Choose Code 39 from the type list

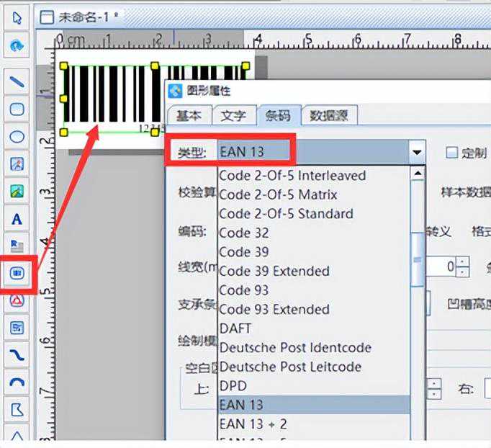pos(244,252)
